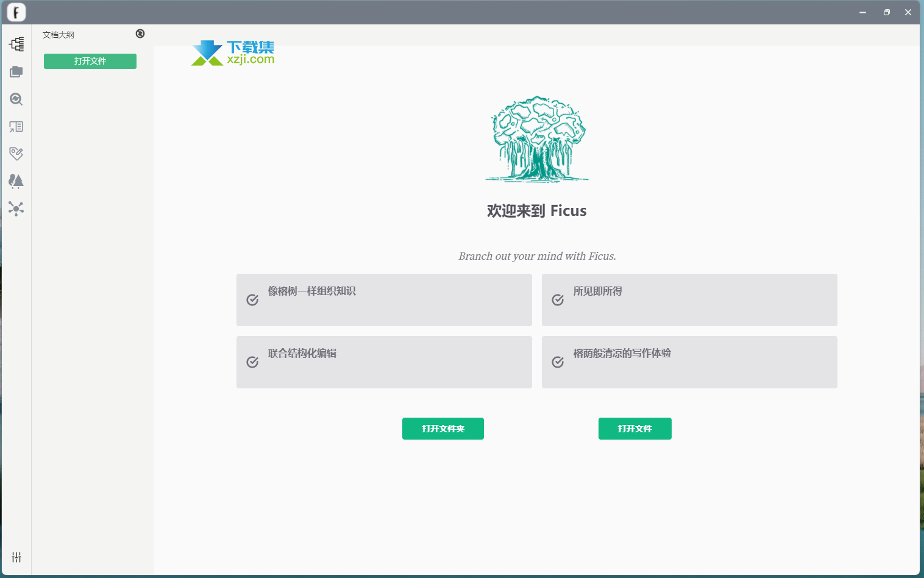This screenshot has width=924, height=578.
Task: Close the Ficus window
Action: (908, 12)
